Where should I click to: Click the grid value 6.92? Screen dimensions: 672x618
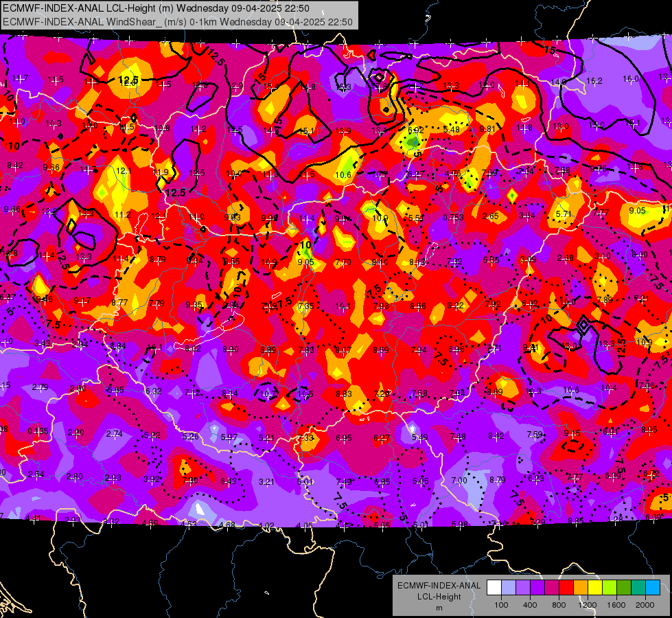[x=415, y=130]
